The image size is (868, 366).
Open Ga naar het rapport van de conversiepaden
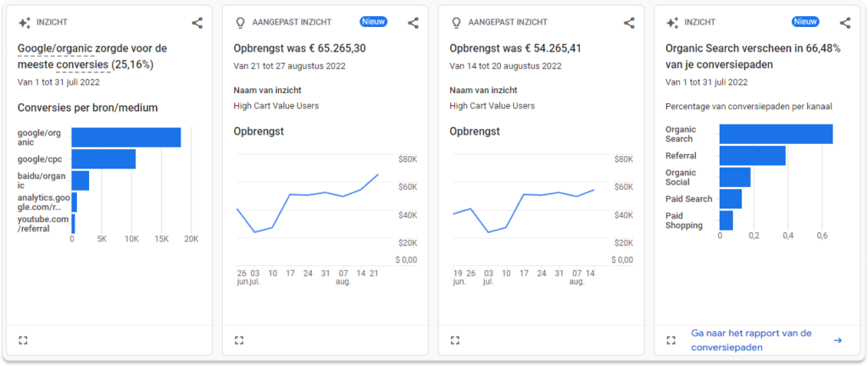pyautogui.click(x=751, y=340)
